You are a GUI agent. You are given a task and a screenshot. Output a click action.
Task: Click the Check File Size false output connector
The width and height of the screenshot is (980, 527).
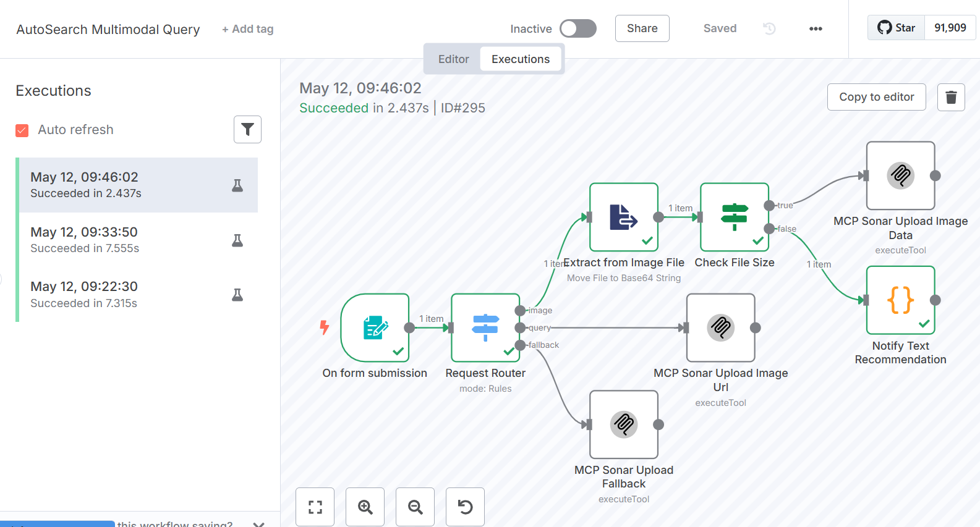[769, 229]
